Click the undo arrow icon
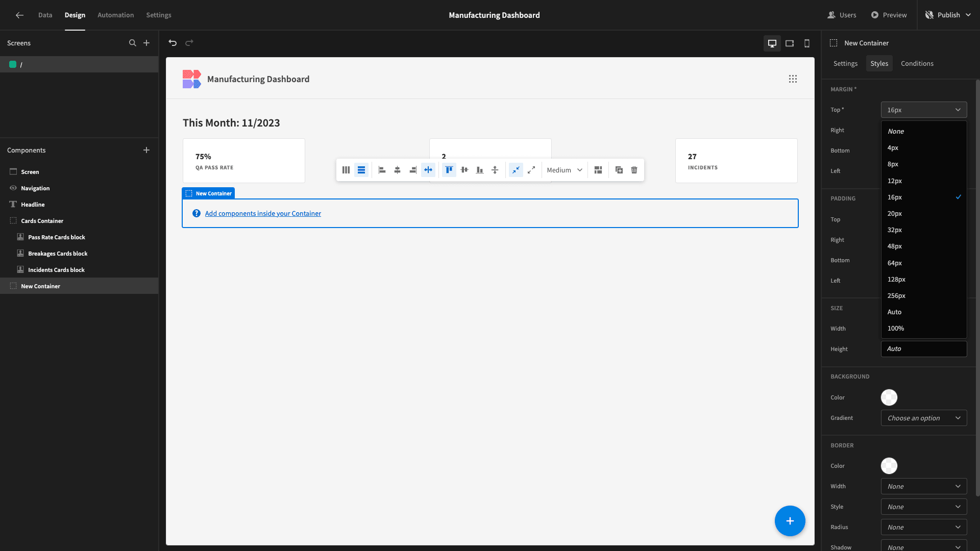Image resolution: width=980 pixels, height=551 pixels. [x=173, y=43]
